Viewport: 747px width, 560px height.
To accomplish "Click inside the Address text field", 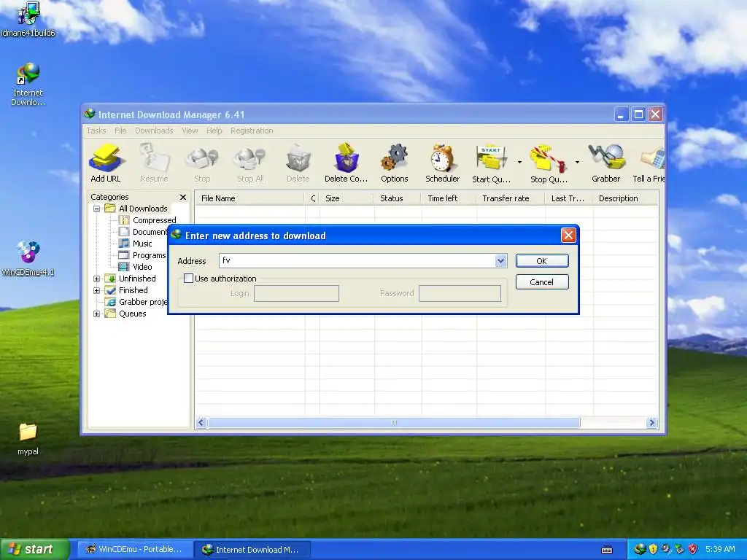I will pos(357,260).
